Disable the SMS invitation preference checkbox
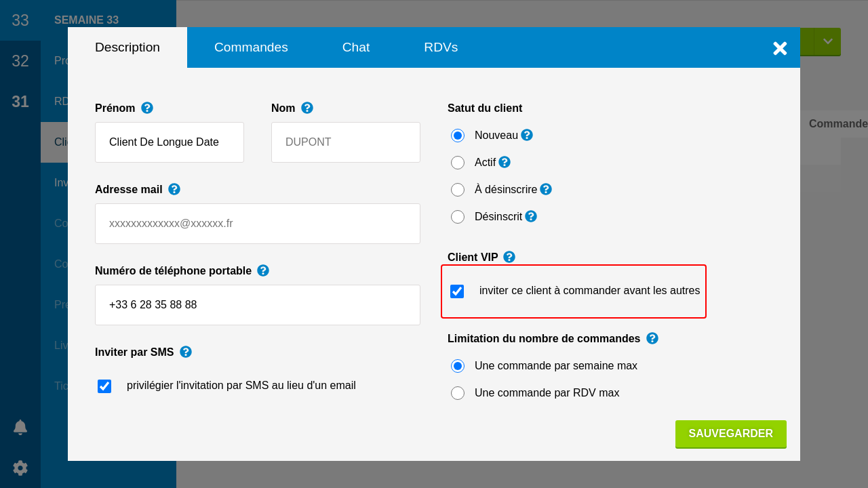The image size is (868, 488). pos(104,386)
